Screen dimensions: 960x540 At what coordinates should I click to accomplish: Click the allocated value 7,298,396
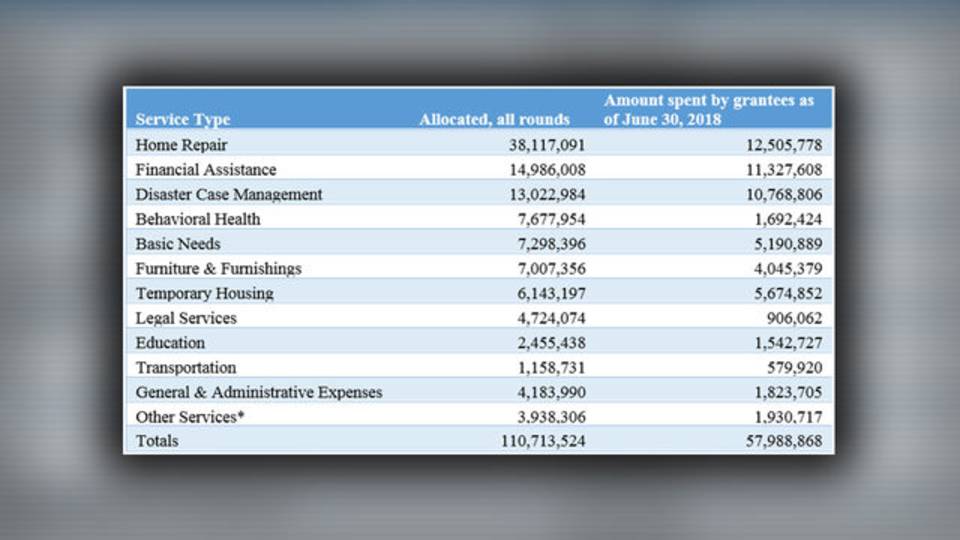551,244
